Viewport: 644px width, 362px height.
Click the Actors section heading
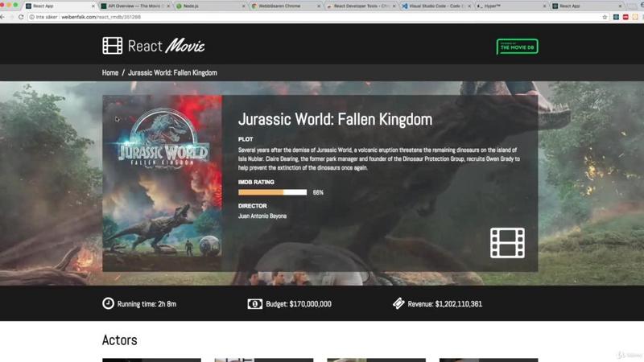click(119, 339)
